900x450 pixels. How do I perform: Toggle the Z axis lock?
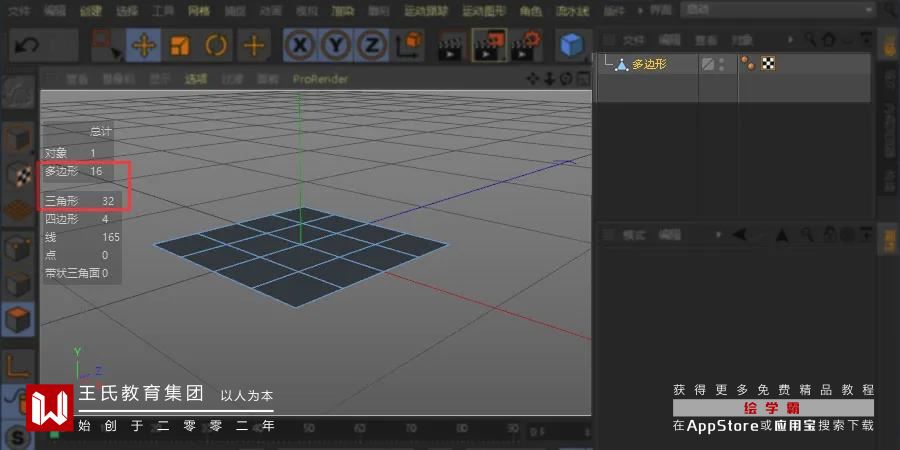[x=372, y=45]
